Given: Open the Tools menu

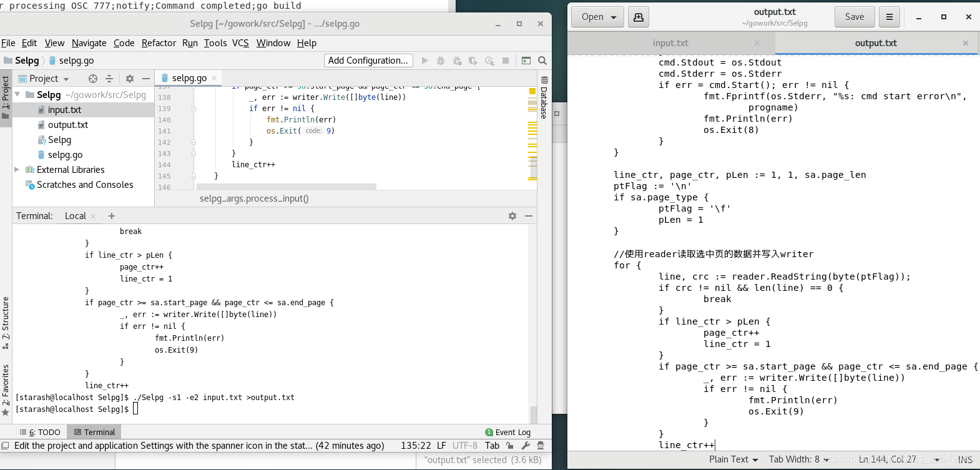Looking at the screenshot, I should point(215,43).
